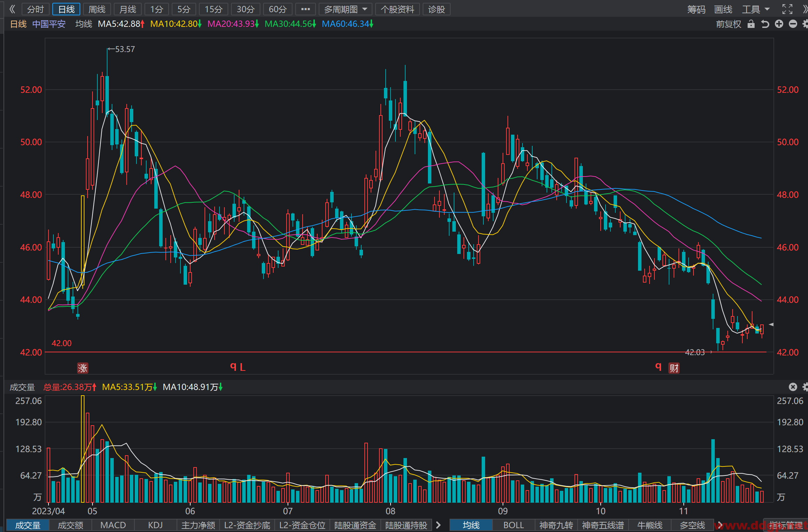Select 主力净额 sub-indicator tab

pyautogui.click(x=198, y=525)
